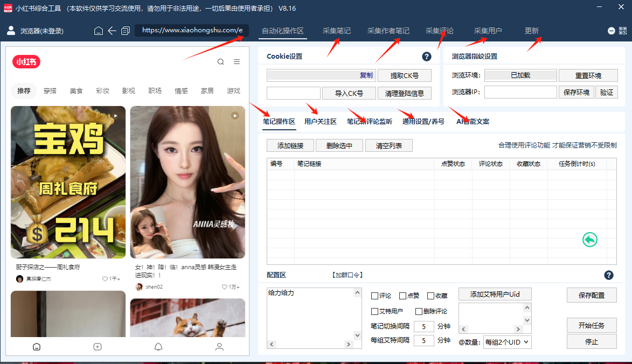Open the AI智能文案 sub-tab
The image size is (632, 364).
473,122
